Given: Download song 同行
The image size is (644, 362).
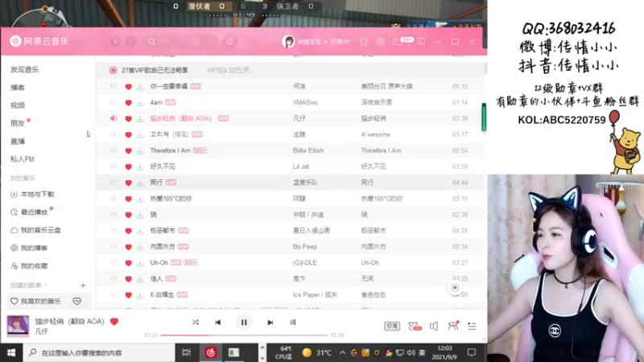Looking at the screenshot, I should [x=140, y=183].
